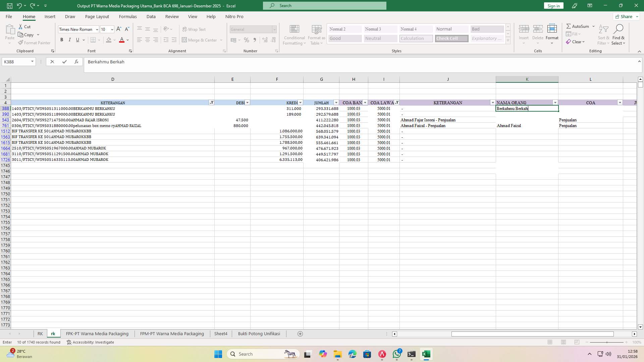Click the Comma Style icon

[255, 40]
